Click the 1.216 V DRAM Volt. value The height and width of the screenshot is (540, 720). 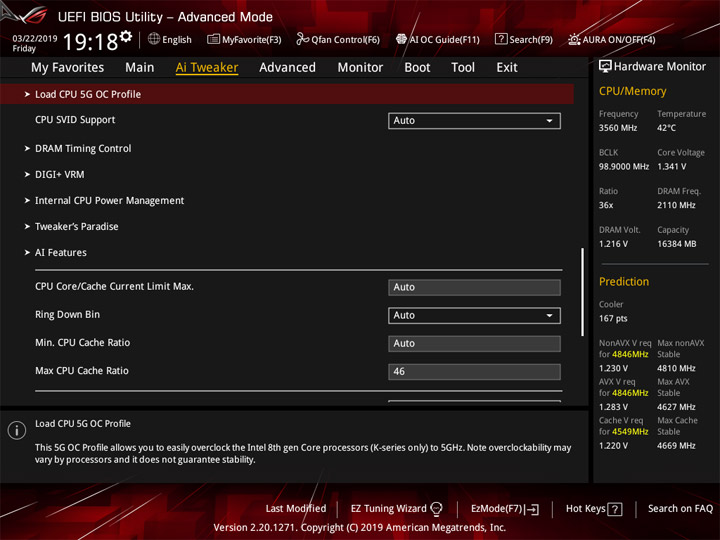[x=613, y=244]
